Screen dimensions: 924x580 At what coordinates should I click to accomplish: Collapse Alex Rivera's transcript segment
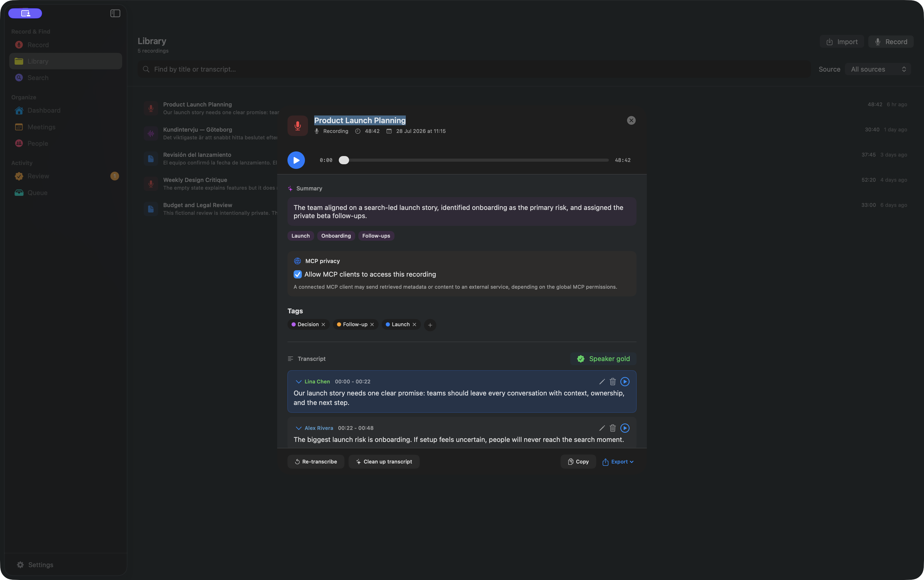(299, 428)
